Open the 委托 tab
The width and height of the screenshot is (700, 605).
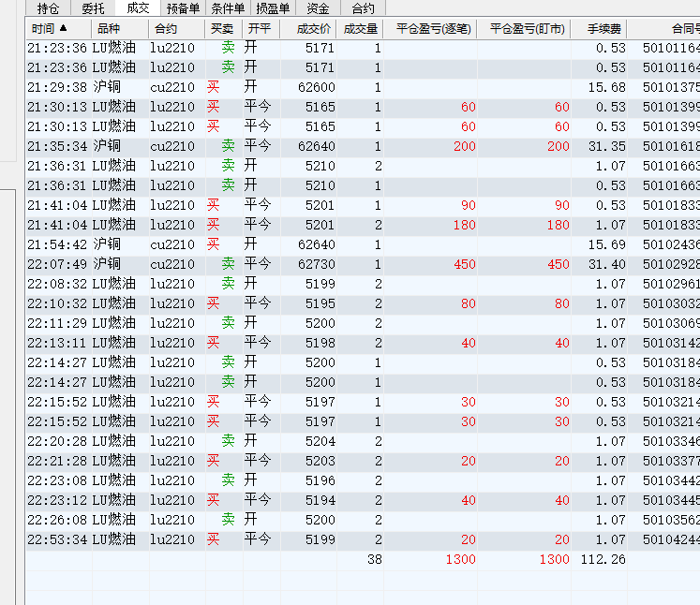click(93, 8)
